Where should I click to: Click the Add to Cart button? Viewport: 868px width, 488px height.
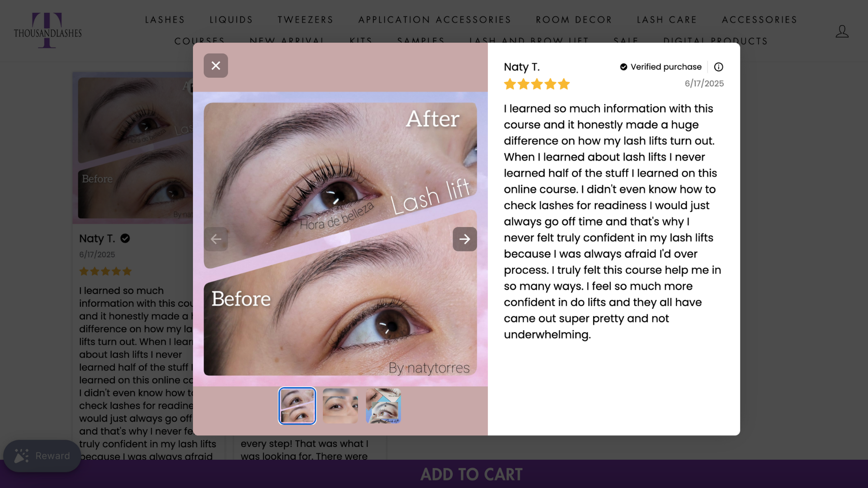tap(472, 474)
